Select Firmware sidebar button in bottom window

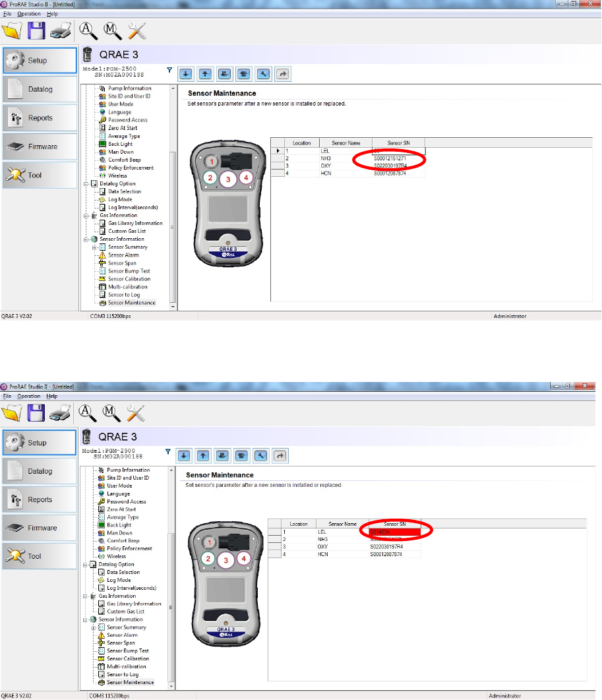[40, 528]
